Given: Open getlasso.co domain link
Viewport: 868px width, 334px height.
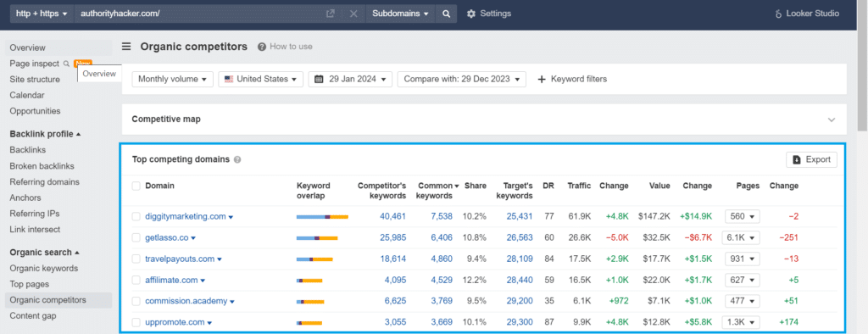Looking at the screenshot, I should pos(167,237).
